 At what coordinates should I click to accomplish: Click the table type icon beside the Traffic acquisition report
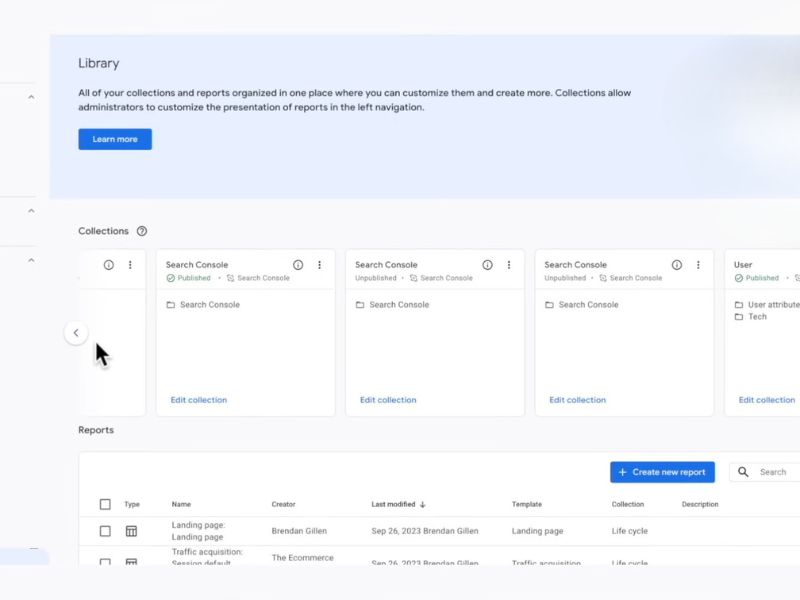point(131,561)
